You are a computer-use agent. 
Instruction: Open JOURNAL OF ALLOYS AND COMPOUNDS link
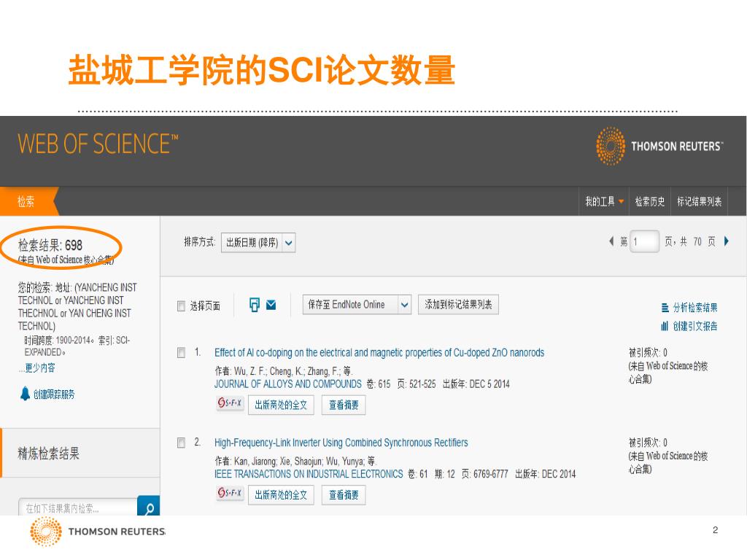[x=287, y=384]
